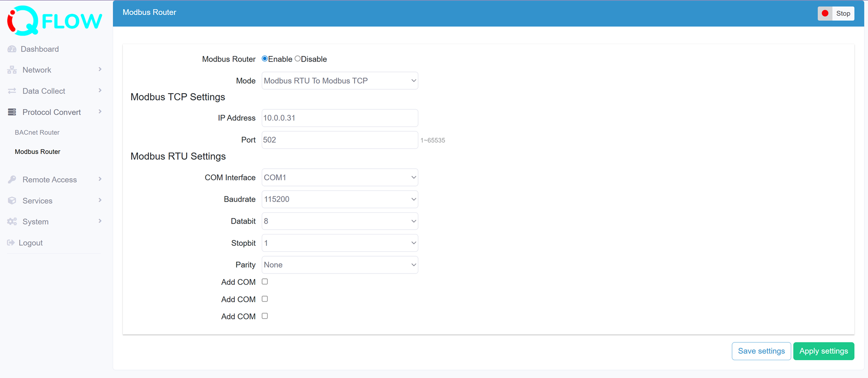Click the Apply settings button
The height and width of the screenshot is (378, 868).
pyautogui.click(x=824, y=351)
